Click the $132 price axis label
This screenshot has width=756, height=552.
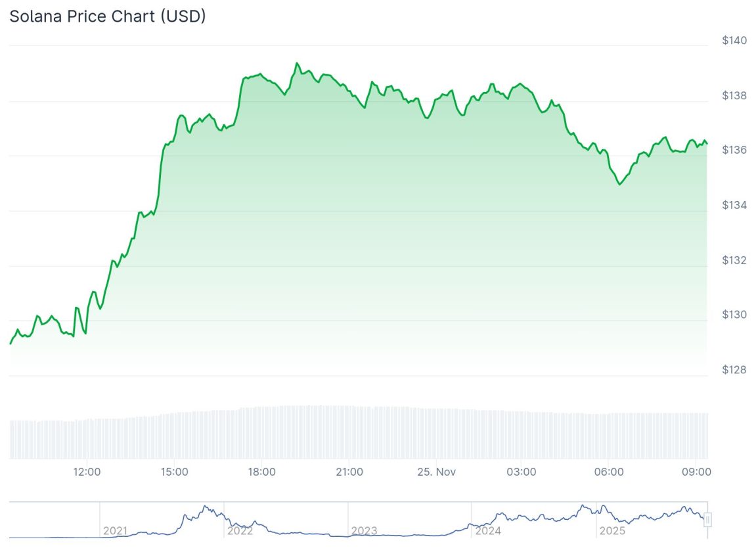[734, 260]
